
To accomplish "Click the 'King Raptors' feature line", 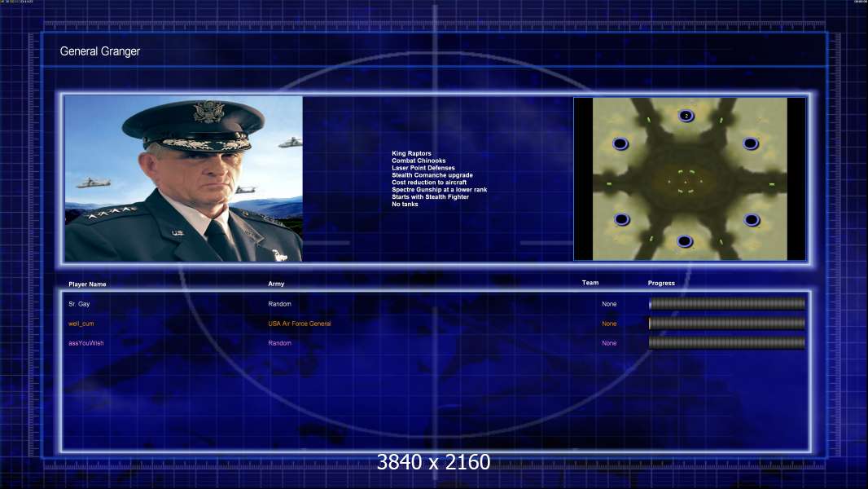I will click(x=411, y=153).
